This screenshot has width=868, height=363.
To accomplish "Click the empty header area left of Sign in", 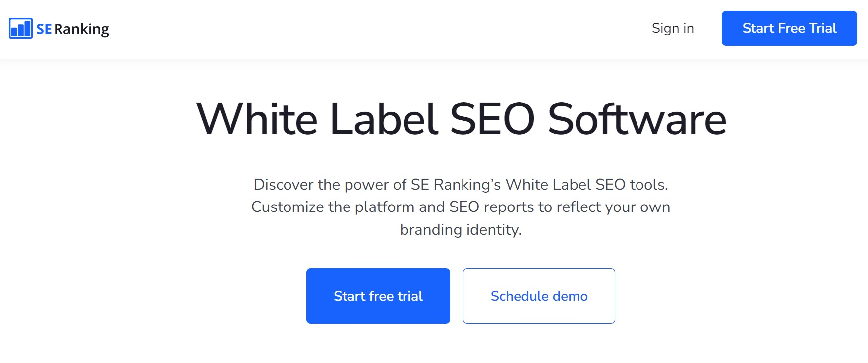I will (377, 29).
